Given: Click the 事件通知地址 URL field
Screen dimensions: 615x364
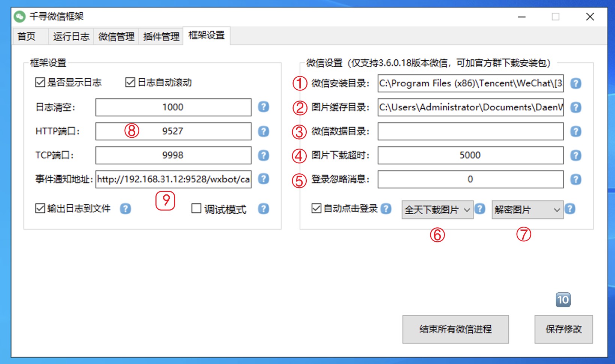Looking at the screenshot, I should 173,179.
